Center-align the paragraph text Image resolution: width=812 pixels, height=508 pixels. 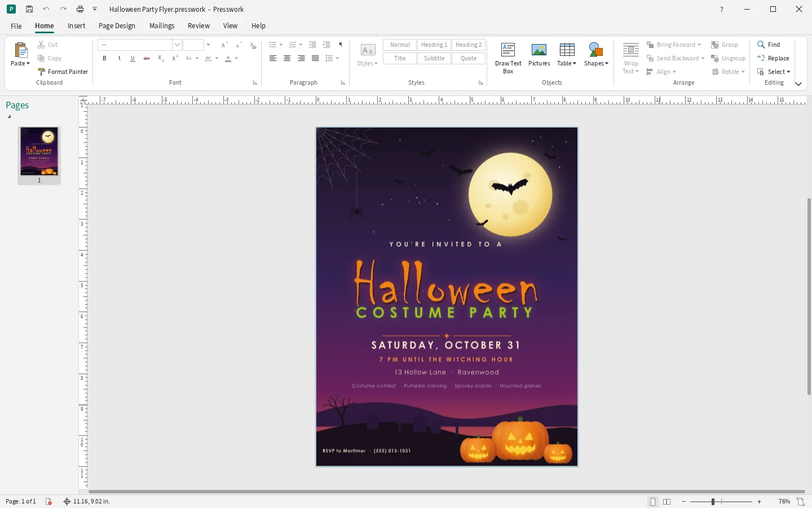pos(287,58)
